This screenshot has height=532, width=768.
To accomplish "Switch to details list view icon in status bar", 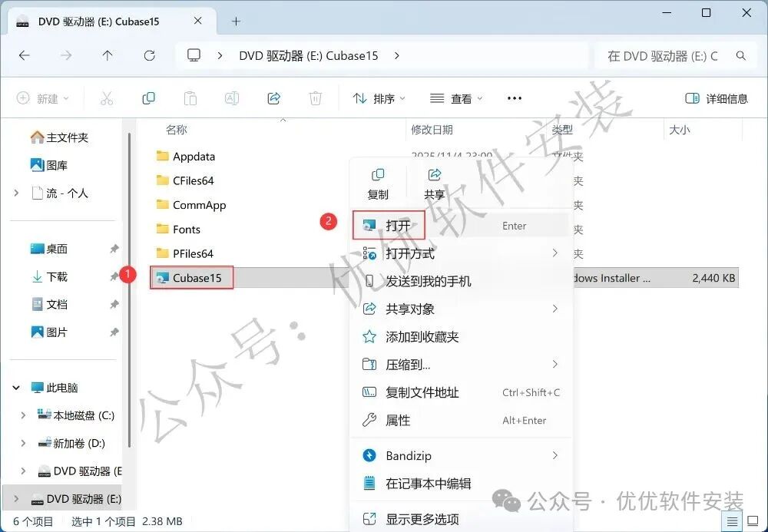I will tap(732, 522).
